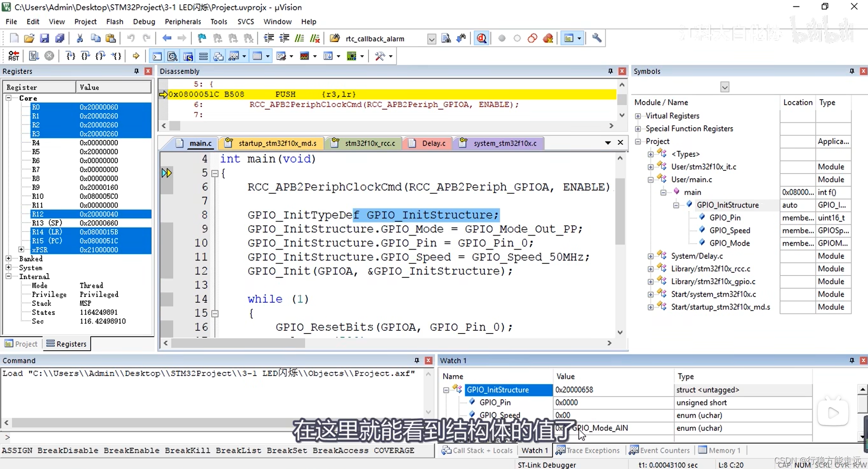868x469 pixels.
Task: Open the Configuration wrench icon
Action: (597, 39)
